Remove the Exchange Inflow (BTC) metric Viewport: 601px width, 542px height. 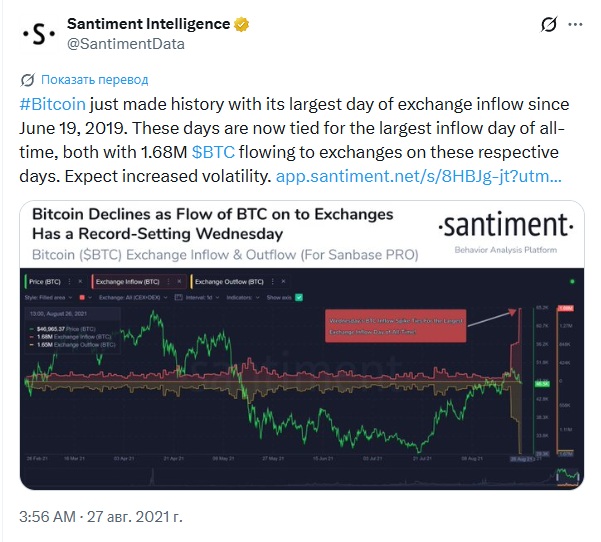[179, 281]
